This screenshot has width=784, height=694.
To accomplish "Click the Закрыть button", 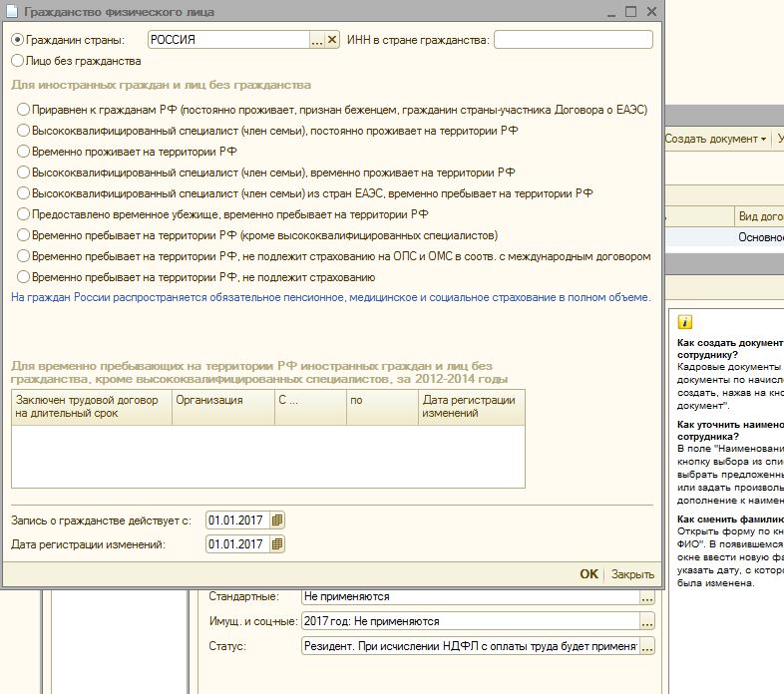I will click(632, 574).
